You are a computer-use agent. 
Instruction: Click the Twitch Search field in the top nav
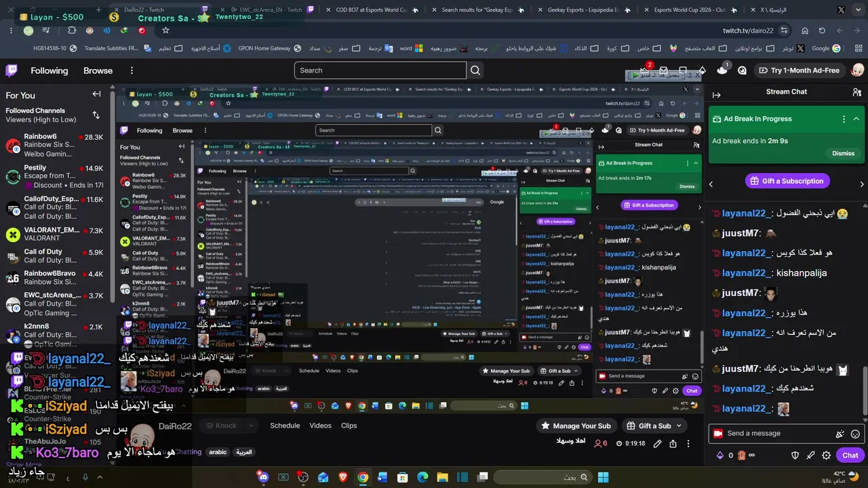coord(380,70)
